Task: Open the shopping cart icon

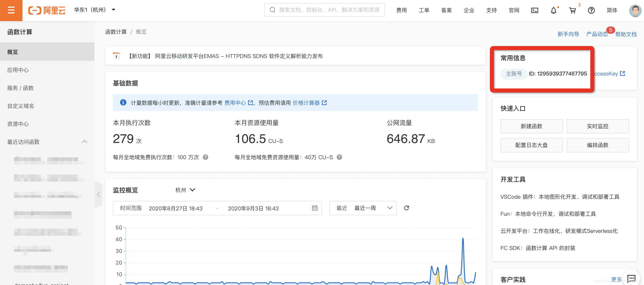Action: (x=572, y=10)
